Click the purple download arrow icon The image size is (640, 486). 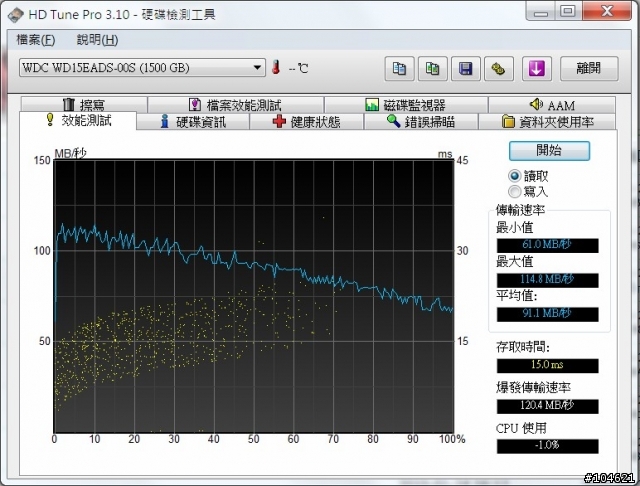(x=537, y=69)
